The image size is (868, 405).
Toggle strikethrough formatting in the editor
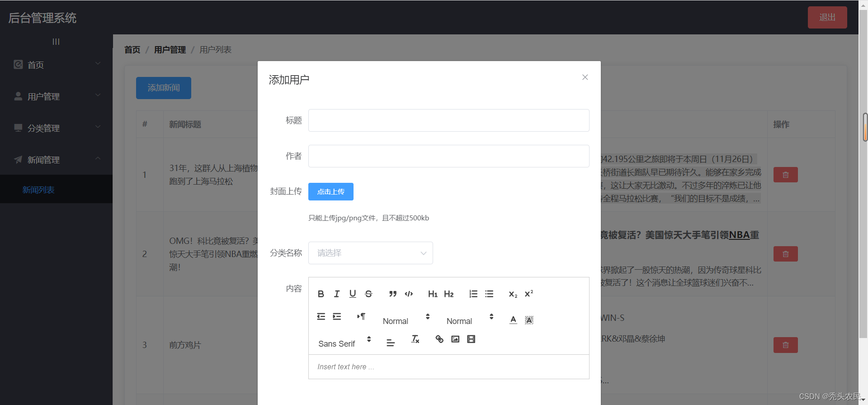point(368,294)
